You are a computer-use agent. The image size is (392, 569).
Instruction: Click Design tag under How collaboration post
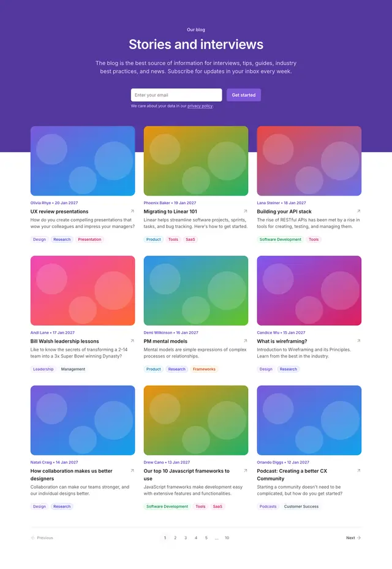point(40,506)
